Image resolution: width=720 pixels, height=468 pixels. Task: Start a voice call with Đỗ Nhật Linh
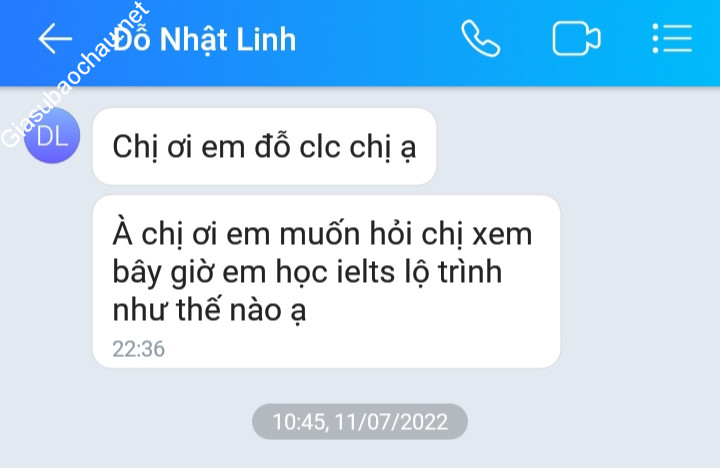click(x=480, y=39)
